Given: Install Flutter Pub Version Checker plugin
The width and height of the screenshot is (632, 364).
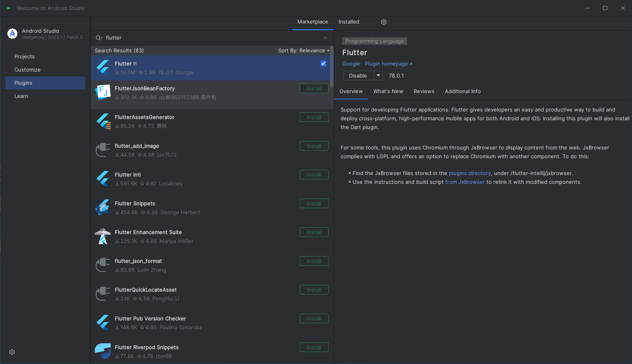Looking at the screenshot, I should click(314, 318).
